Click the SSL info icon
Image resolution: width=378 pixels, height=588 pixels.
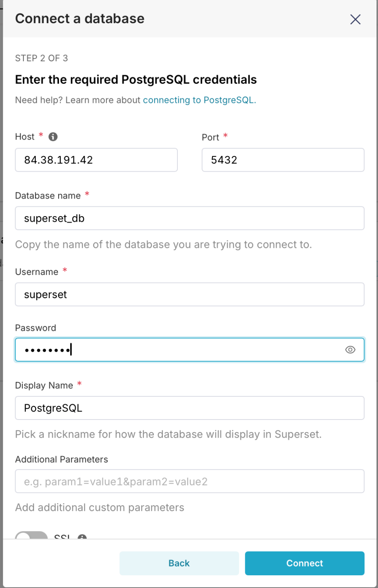82,537
